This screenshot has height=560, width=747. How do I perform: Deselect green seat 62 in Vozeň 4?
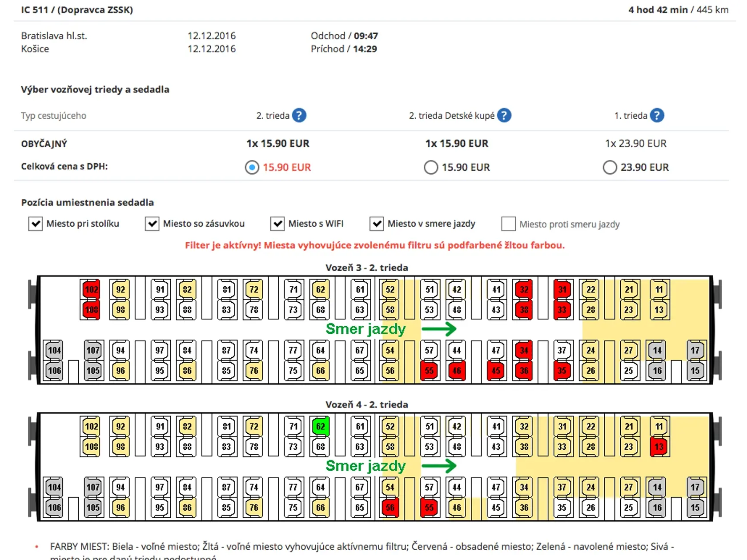point(320,426)
